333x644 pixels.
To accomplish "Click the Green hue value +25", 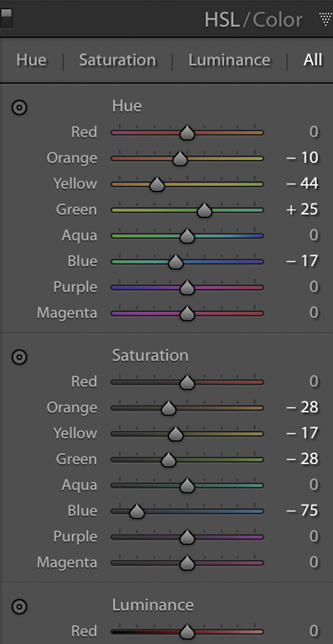I will 303,210.
